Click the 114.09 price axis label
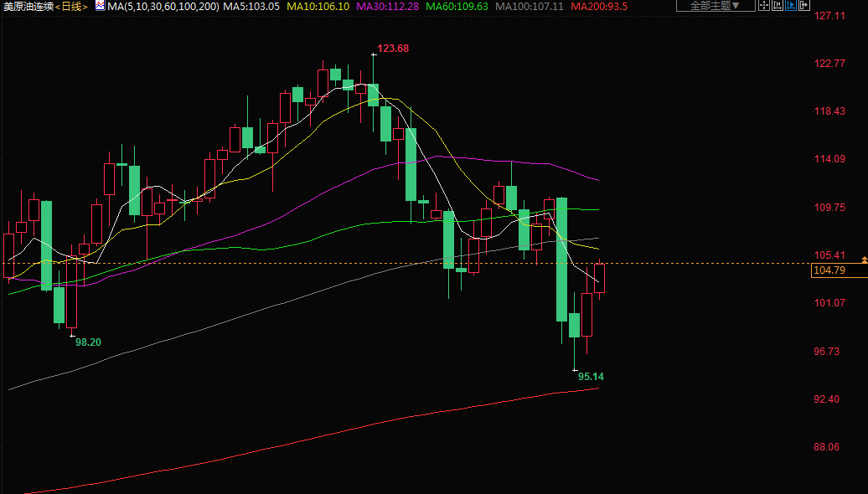This screenshot has height=494, width=868. (x=829, y=159)
